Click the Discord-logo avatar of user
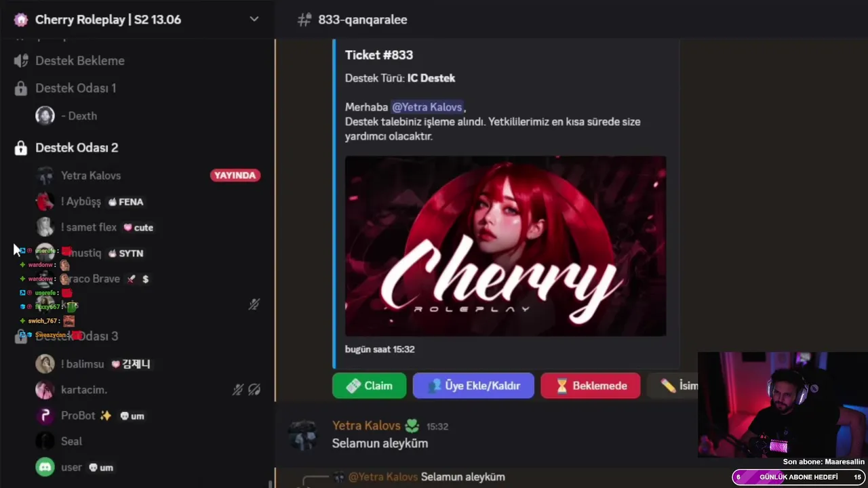 (x=45, y=467)
